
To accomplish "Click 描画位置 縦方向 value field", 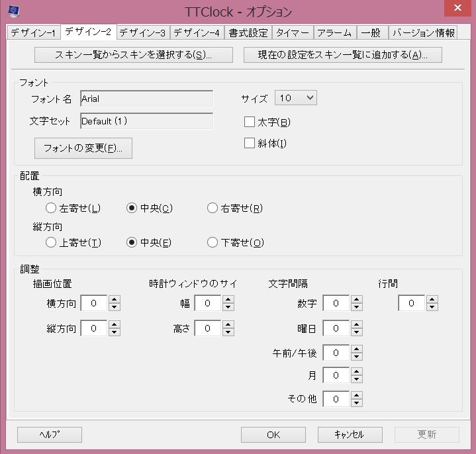I will (94, 328).
